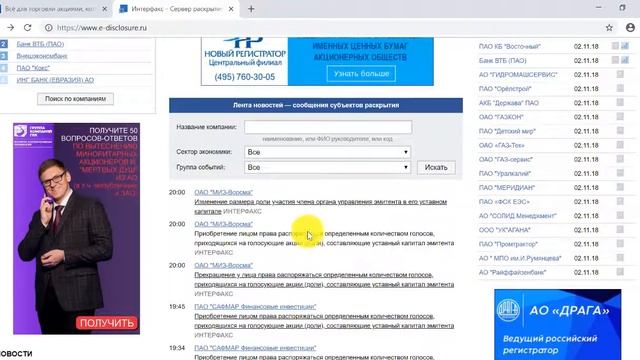
Task: Bookmark this page with star icon
Action: pyautogui.click(x=609, y=28)
